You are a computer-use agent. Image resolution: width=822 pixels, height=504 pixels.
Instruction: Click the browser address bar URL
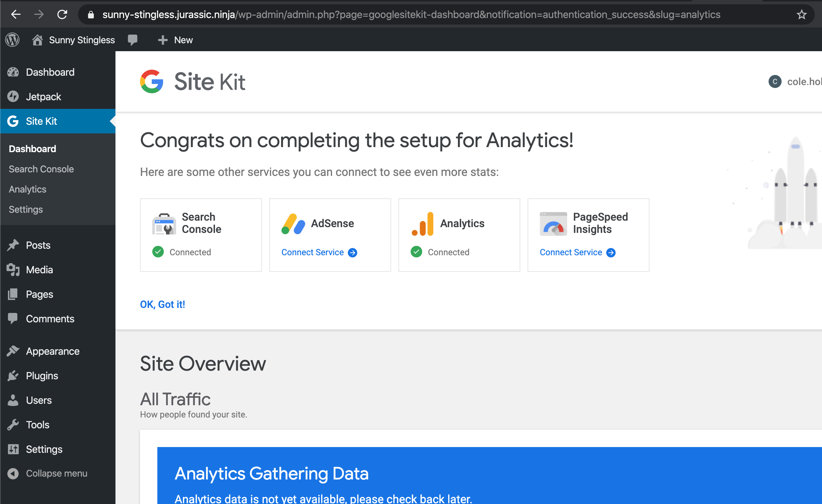tap(411, 14)
